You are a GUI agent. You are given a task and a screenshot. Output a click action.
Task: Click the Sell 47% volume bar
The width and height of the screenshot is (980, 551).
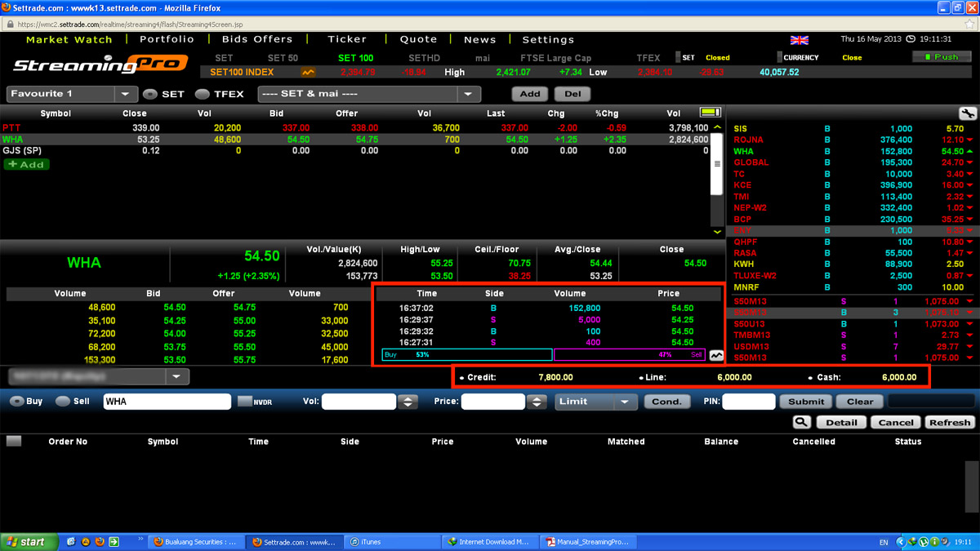(x=630, y=355)
